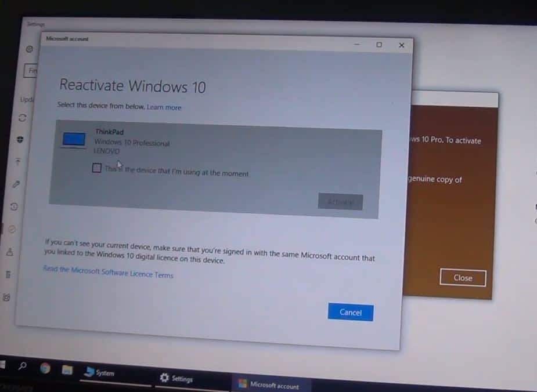Select the ThinkPad device icon

pos(74,140)
